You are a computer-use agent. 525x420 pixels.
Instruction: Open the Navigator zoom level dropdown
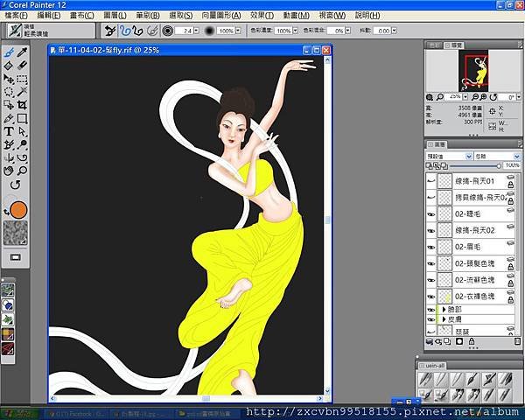[x=465, y=97]
